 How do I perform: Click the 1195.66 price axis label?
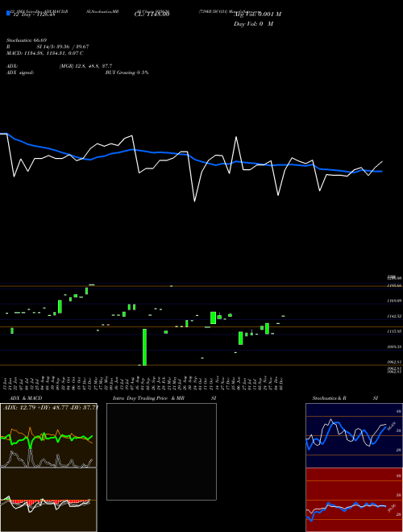click(394, 285)
